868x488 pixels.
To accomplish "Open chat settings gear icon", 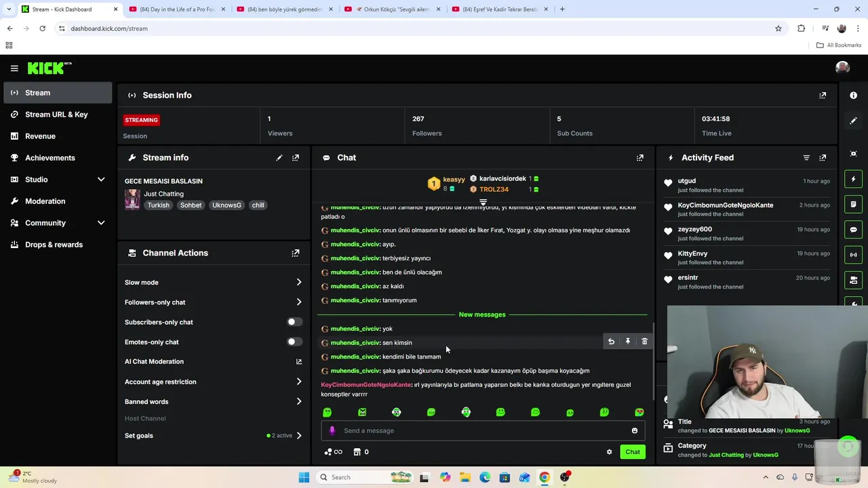I will [609, 452].
